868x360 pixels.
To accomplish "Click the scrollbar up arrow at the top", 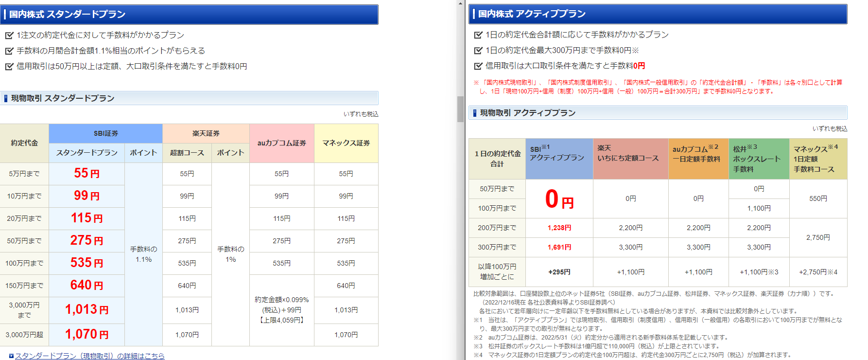I will pyautogui.click(x=460, y=3).
